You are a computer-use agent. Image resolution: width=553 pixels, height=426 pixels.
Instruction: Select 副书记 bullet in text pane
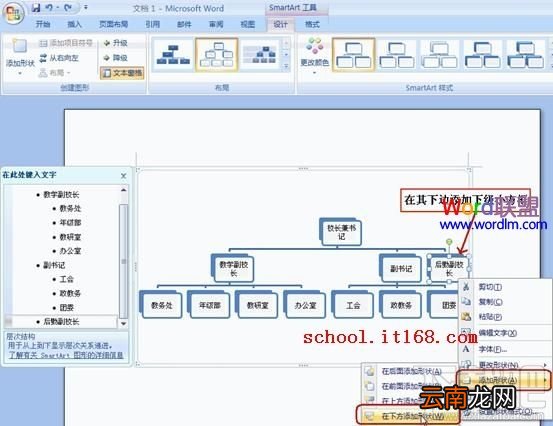coord(54,265)
